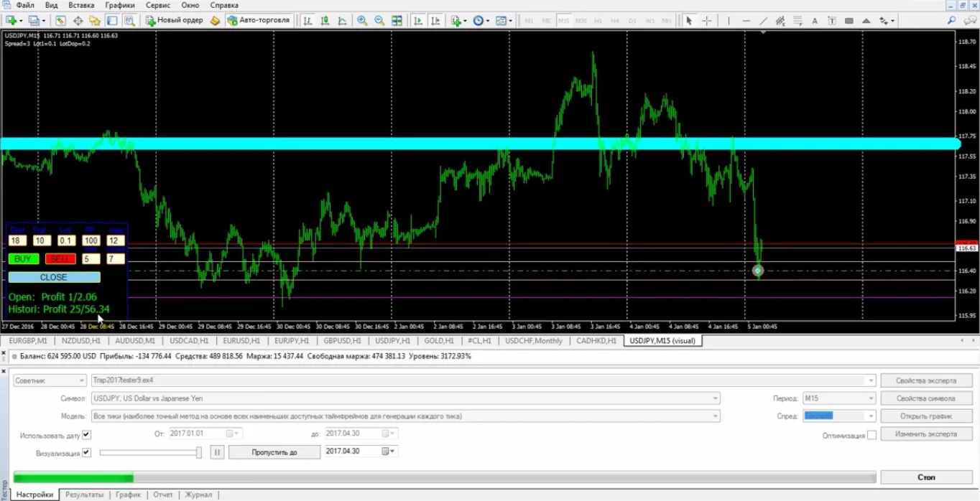Open the Модель tick model dropdown
980x501 pixels.
tap(715, 416)
